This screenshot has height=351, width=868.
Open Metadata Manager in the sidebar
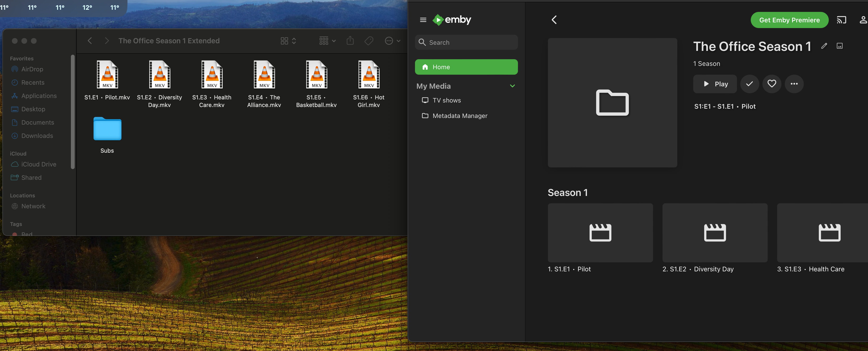click(460, 116)
